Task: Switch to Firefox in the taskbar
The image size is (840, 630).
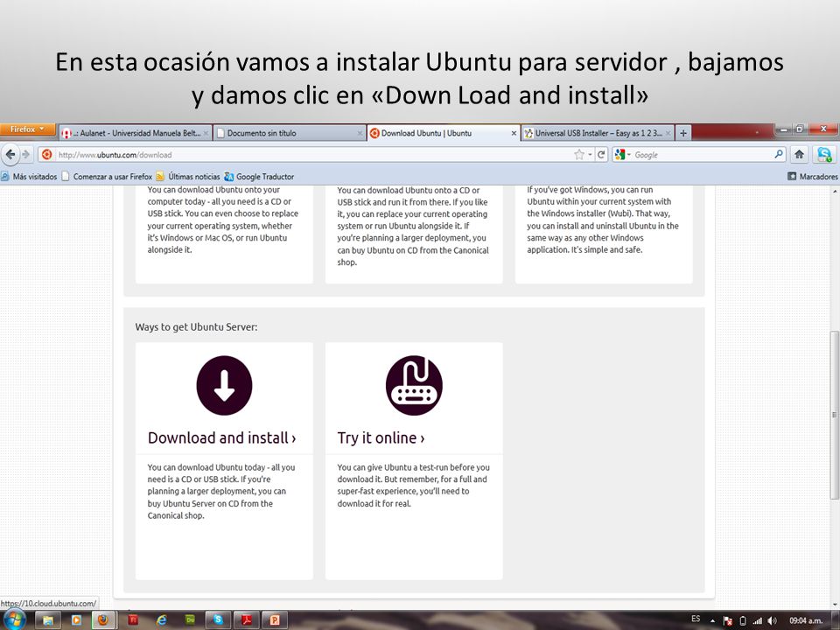Action: click(103, 620)
